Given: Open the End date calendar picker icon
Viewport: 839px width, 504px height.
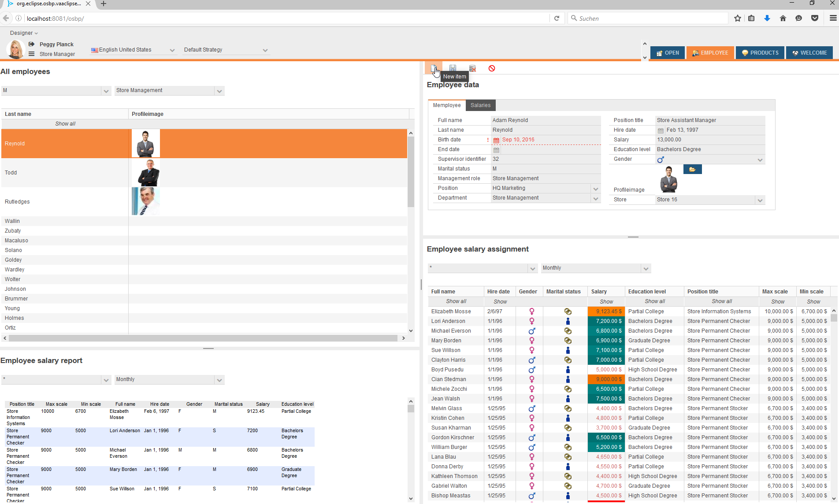Looking at the screenshot, I should pos(496,150).
